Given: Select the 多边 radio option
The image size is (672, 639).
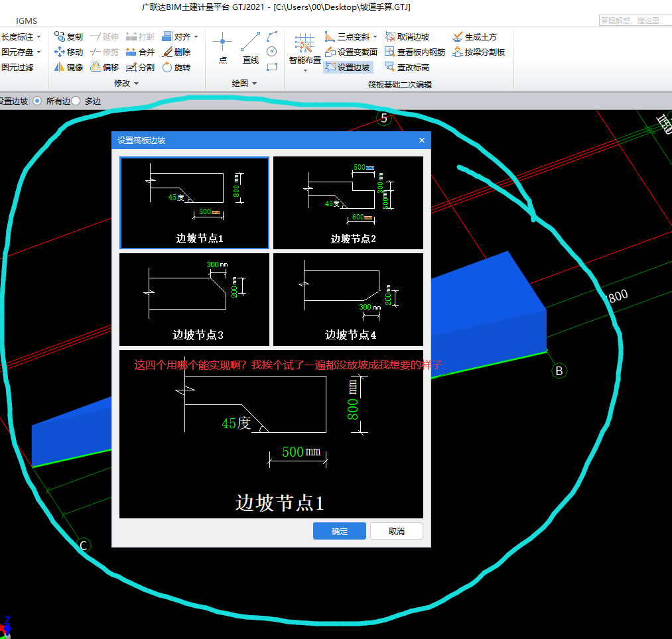Looking at the screenshot, I should (x=76, y=101).
